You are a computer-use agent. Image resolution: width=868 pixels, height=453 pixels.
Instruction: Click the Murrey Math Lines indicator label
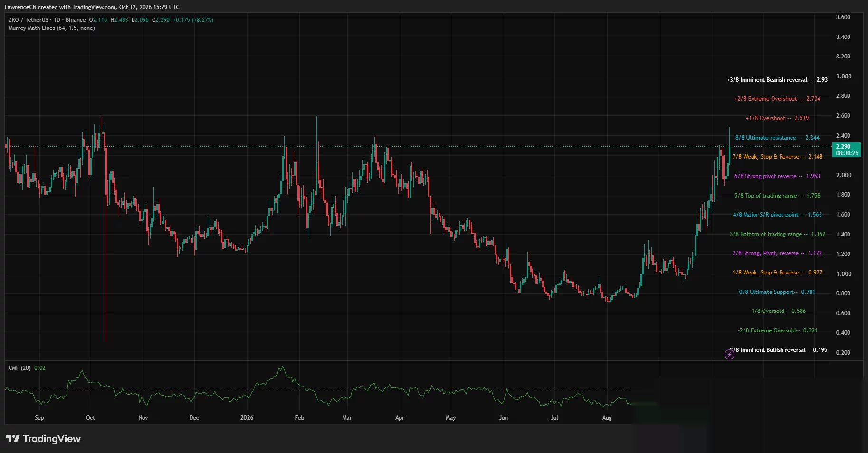click(x=51, y=28)
